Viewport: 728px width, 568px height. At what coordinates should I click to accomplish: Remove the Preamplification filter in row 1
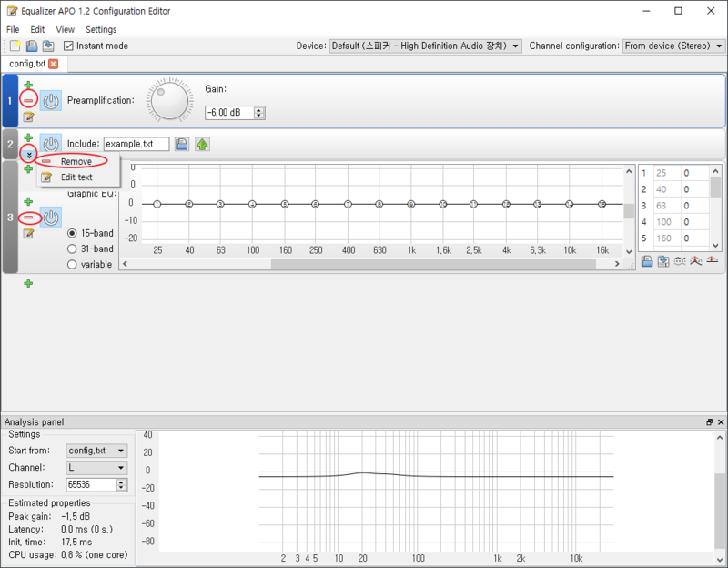28,100
